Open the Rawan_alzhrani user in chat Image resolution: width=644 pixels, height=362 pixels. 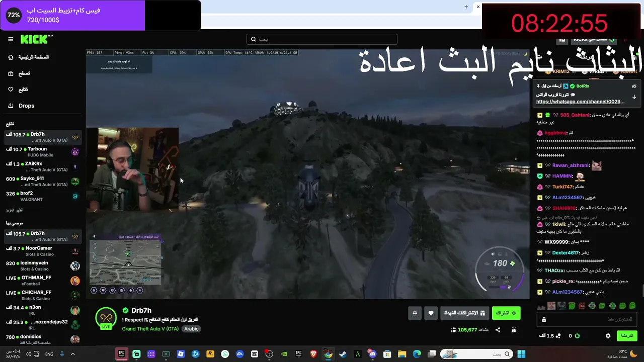click(x=571, y=165)
